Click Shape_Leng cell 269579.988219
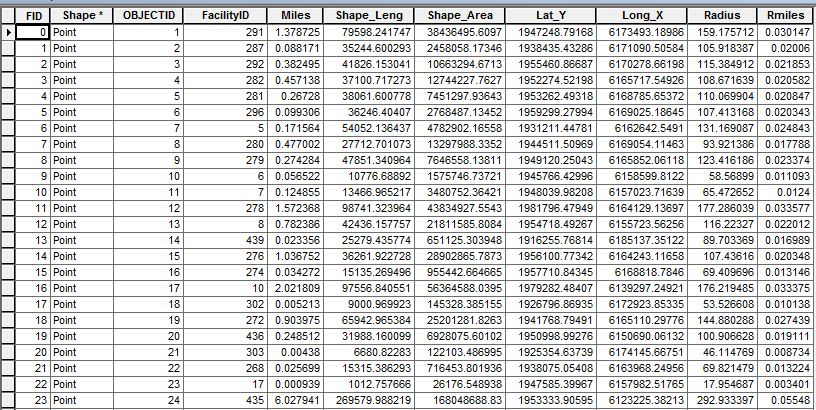 tap(368, 400)
